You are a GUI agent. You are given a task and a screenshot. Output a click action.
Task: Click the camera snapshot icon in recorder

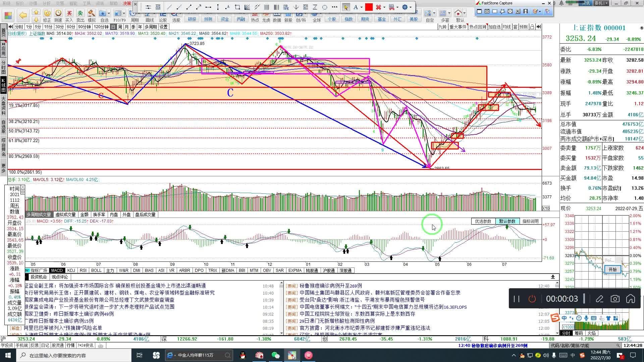pos(615,299)
